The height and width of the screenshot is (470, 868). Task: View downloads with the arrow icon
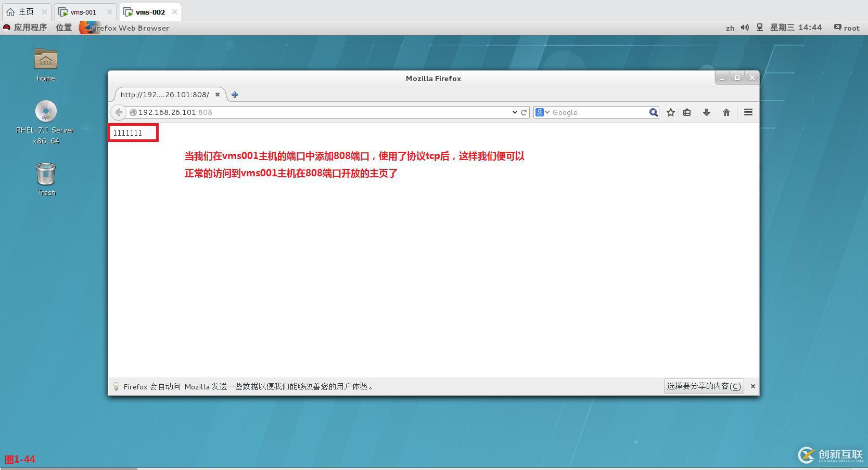pyautogui.click(x=706, y=112)
